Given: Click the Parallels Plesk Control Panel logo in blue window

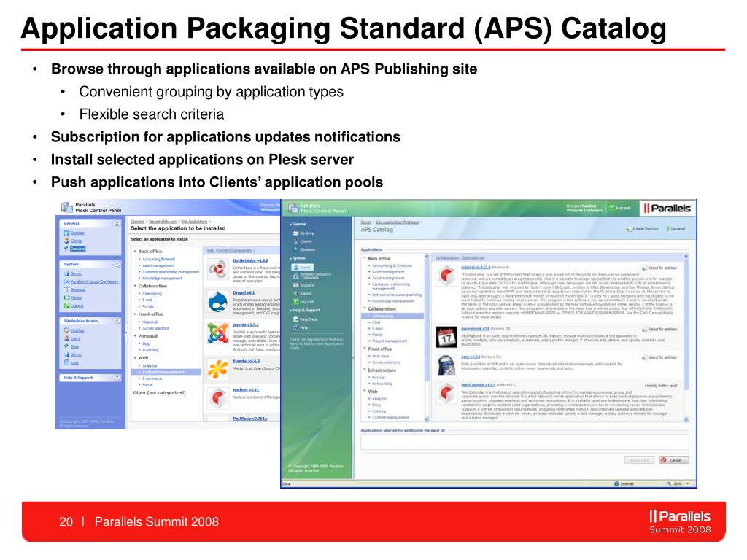Looking at the screenshot, I should point(66,207).
